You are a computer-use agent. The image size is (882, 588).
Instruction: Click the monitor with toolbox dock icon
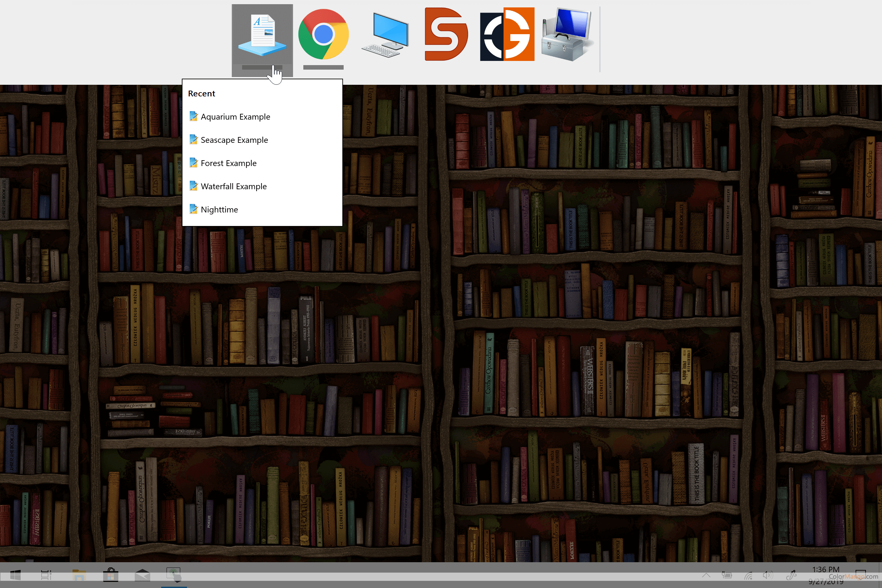(x=566, y=34)
